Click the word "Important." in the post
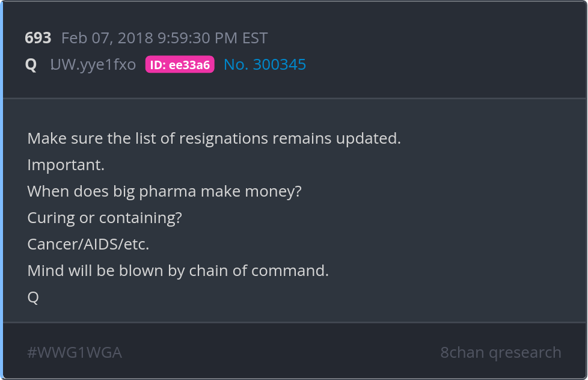The image size is (588, 380). [66, 165]
